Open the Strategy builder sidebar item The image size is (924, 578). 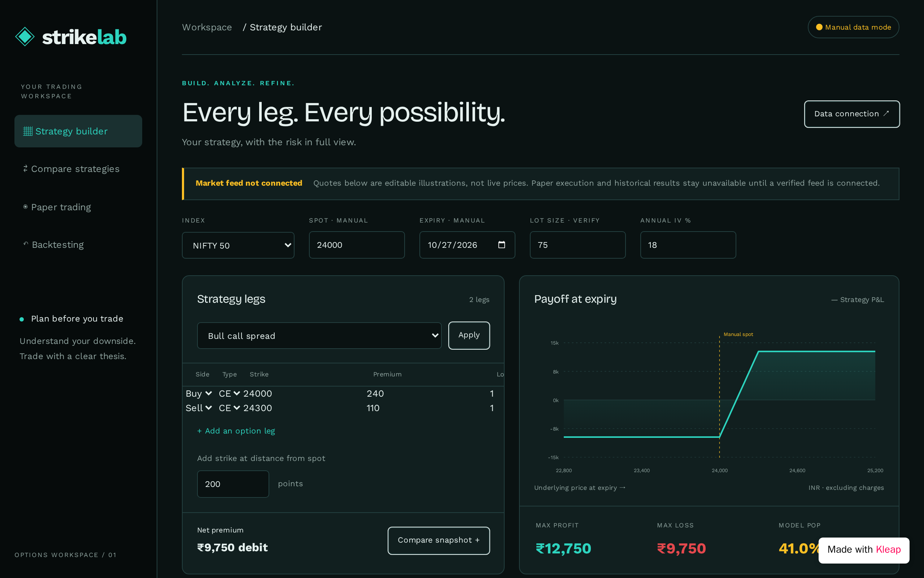[x=78, y=131]
